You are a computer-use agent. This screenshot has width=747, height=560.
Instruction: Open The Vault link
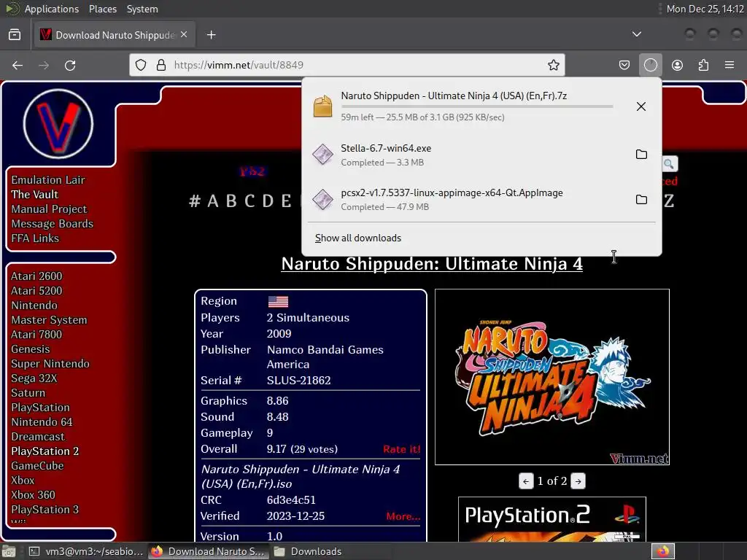(35, 194)
